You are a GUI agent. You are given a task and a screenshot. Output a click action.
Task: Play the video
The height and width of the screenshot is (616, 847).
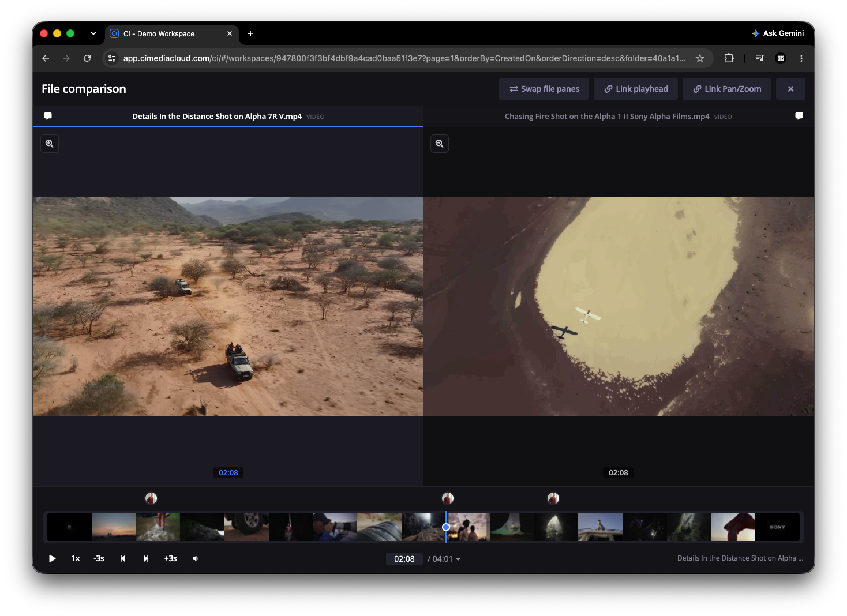(x=52, y=558)
